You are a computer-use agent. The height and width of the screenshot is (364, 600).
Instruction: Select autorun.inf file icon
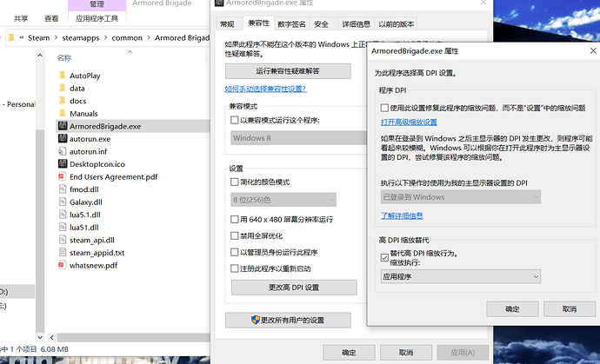(63, 151)
